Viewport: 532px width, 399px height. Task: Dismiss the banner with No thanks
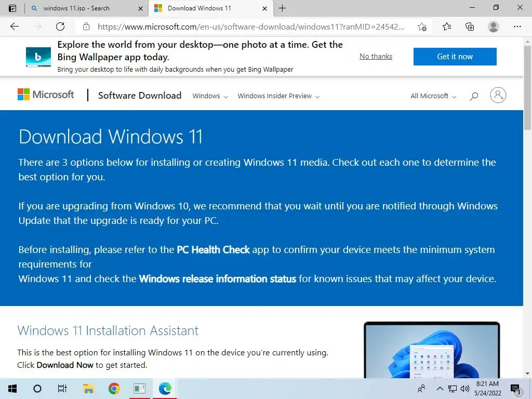coord(376,56)
